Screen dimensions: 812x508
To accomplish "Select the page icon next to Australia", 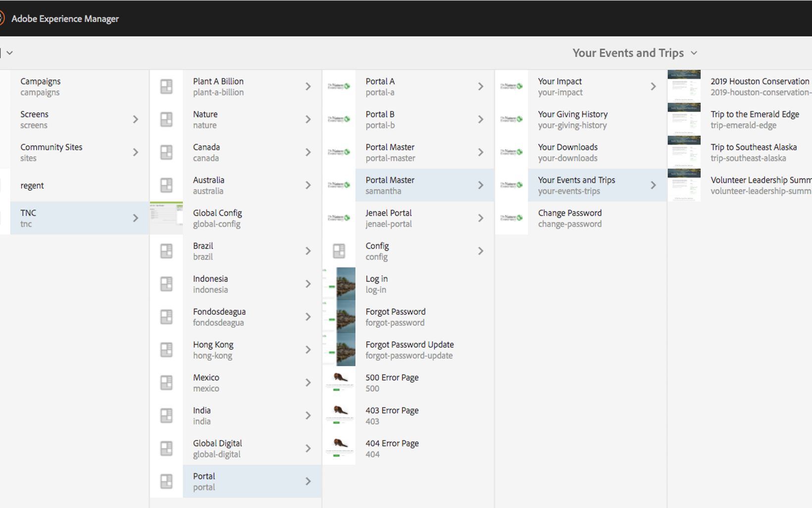I will pos(166,185).
